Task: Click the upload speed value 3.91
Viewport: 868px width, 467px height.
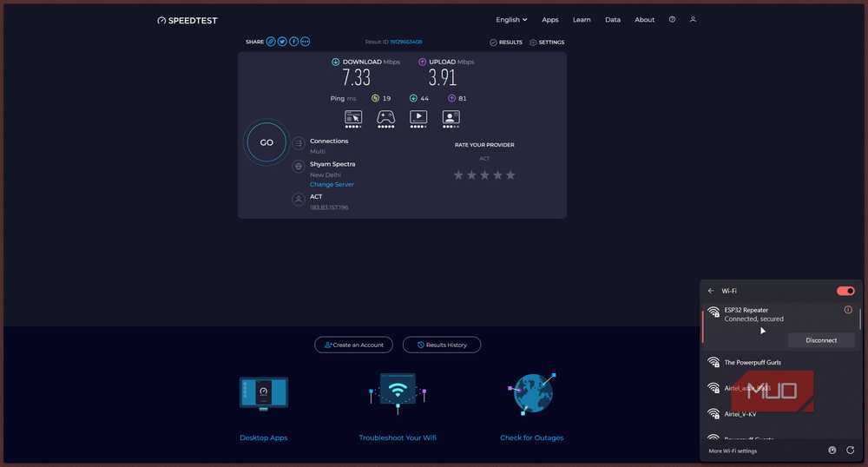Action: pos(443,77)
